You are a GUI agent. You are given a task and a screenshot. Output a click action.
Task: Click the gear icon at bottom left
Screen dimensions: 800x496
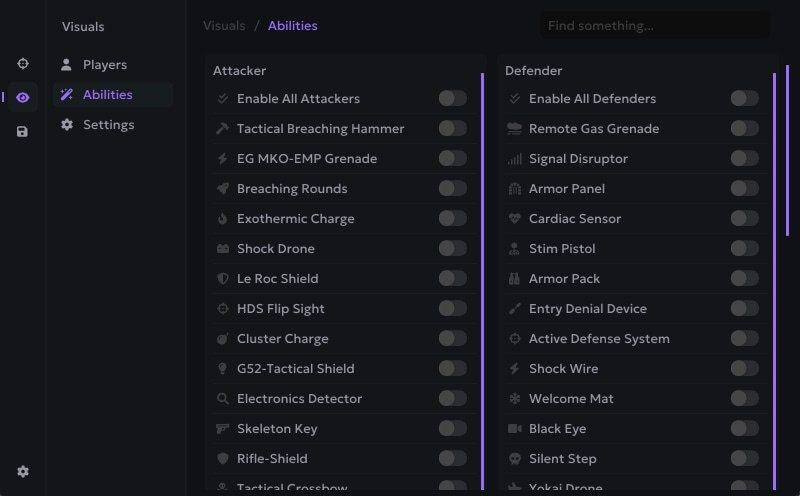23,472
